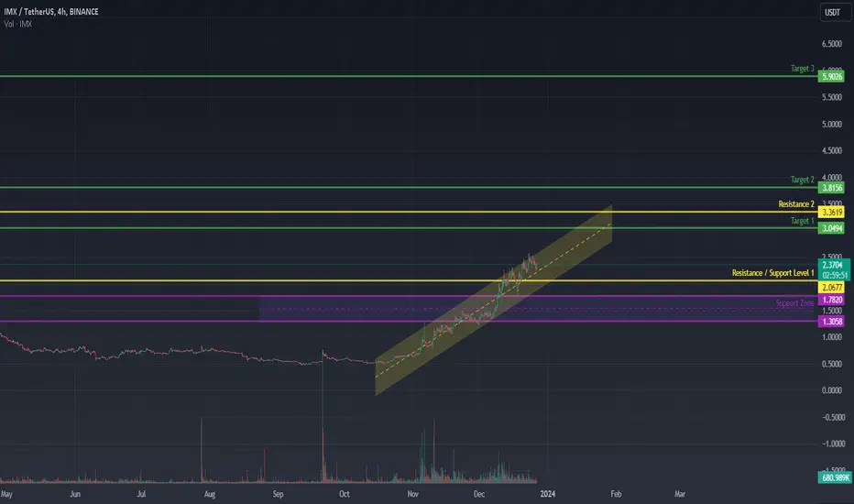The image size is (854, 504).
Task: Click the Oct date on time axis
Action: point(345,494)
